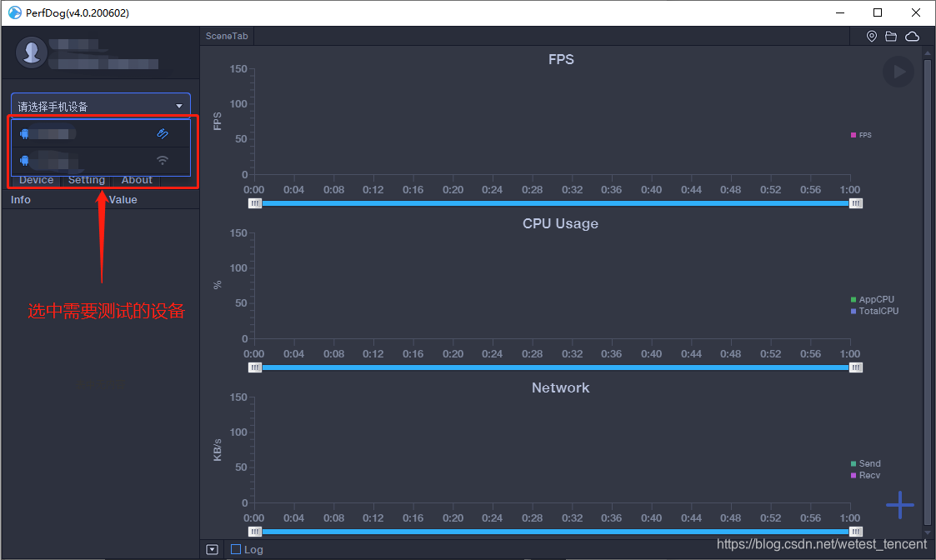Click the Value column header
The height and width of the screenshot is (560, 936).
(x=123, y=200)
